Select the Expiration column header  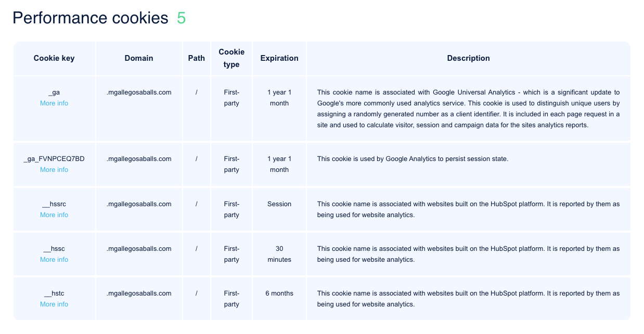279,58
